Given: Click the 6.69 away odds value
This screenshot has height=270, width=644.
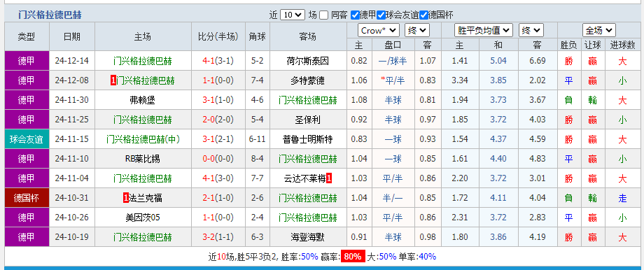Looking at the screenshot, I should (x=538, y=61).
